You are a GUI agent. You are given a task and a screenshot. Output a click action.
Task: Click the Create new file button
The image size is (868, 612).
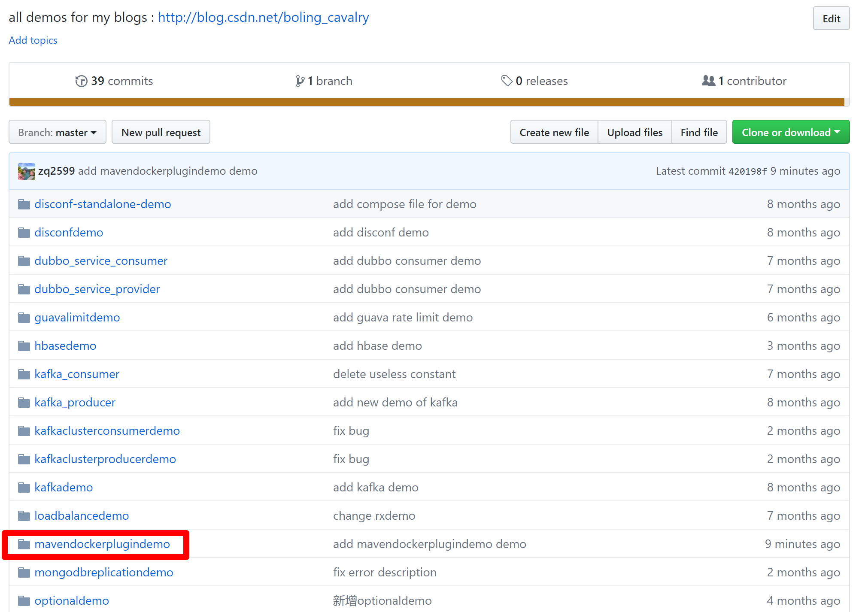[x=554, y=132]
